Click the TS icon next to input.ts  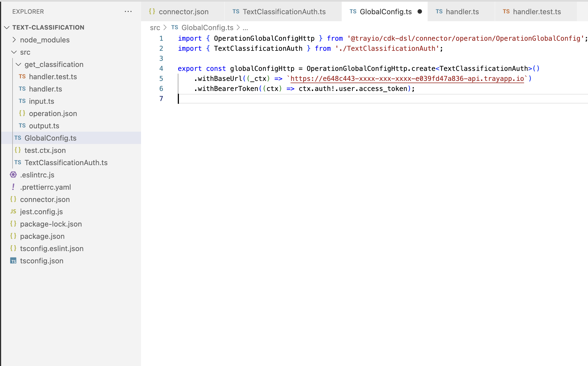point(22,101)
